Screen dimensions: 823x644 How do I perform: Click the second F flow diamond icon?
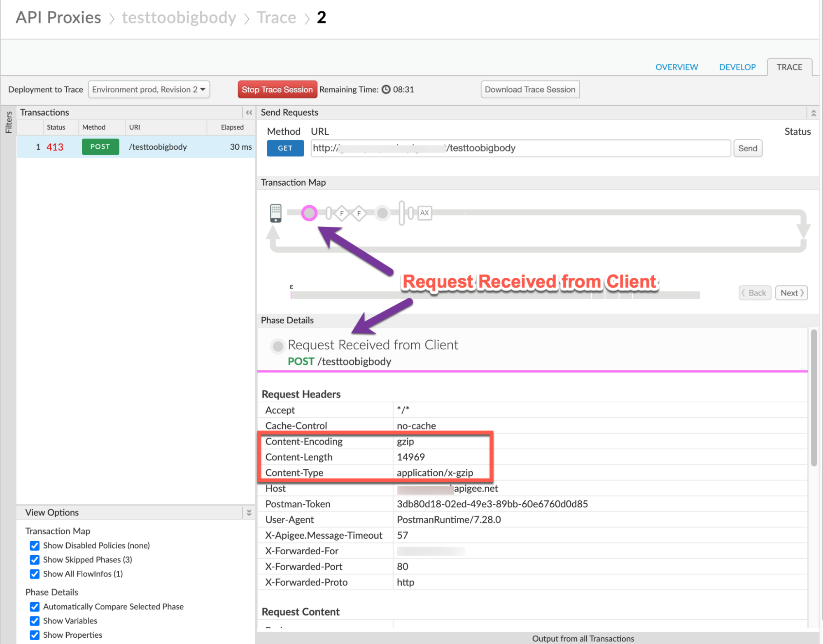click(359, 213)
